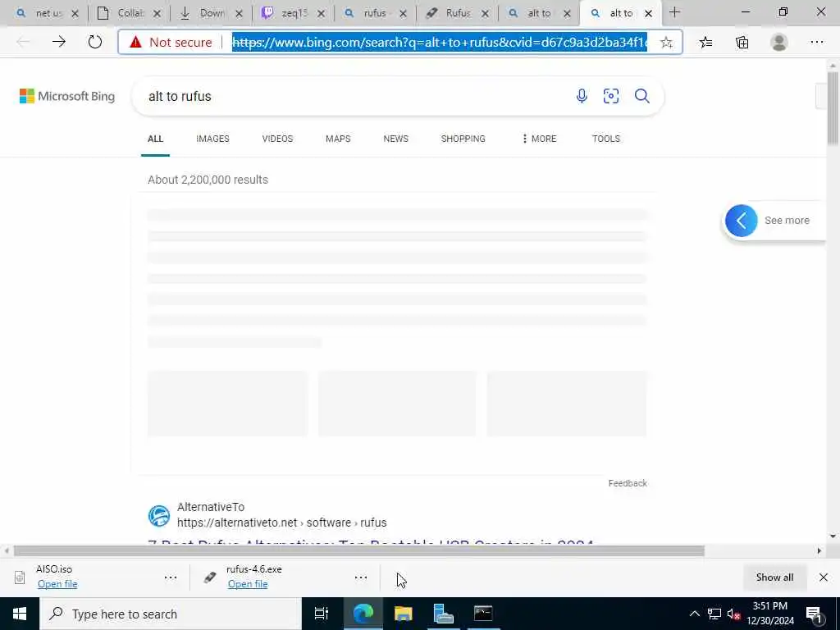
Task: Click the blue See more arrow button
Action: (742, 220)
